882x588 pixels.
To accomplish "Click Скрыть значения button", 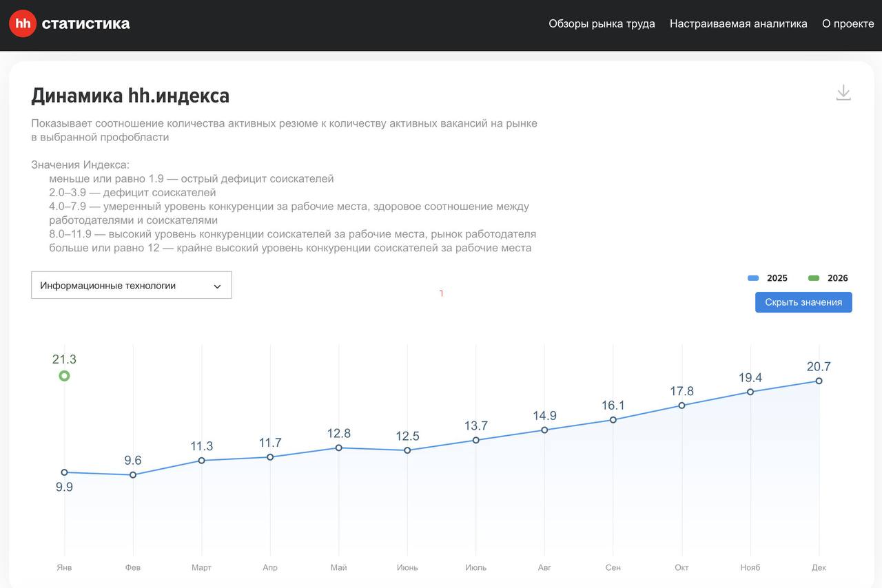I will click(803, 302).
